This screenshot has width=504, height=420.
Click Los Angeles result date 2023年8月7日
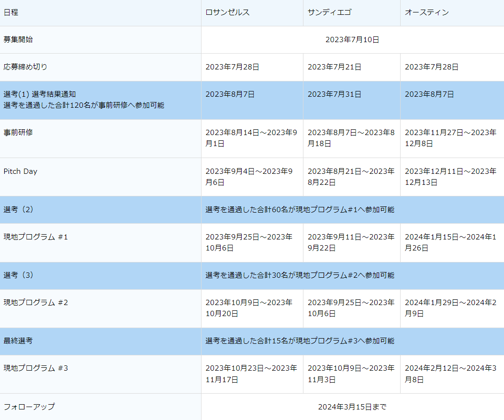click(x=230, y=94)
